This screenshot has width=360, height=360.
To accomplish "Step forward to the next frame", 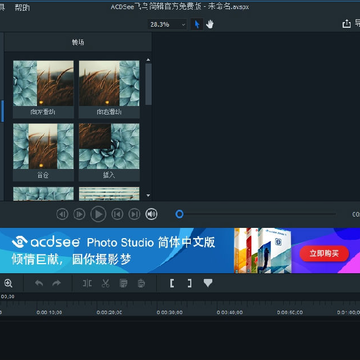I will tap(79, 214).
